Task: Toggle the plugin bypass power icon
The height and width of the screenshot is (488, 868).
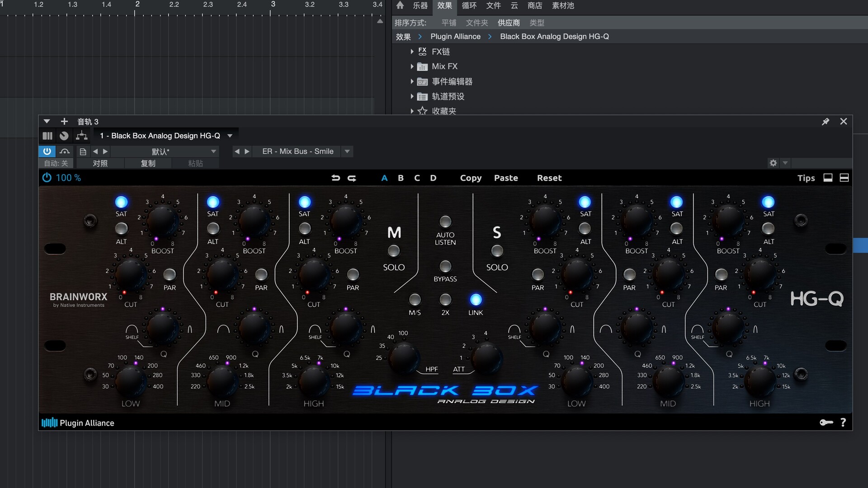Action: coord(47,151)
